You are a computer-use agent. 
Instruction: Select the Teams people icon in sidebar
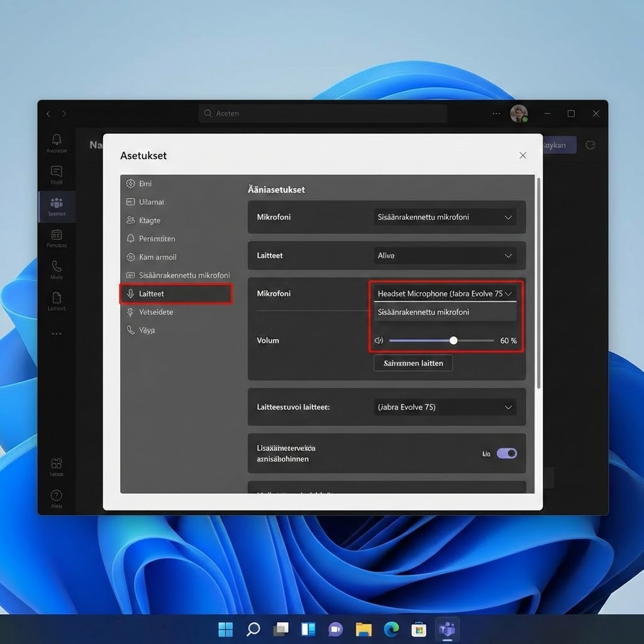[57, 204]
